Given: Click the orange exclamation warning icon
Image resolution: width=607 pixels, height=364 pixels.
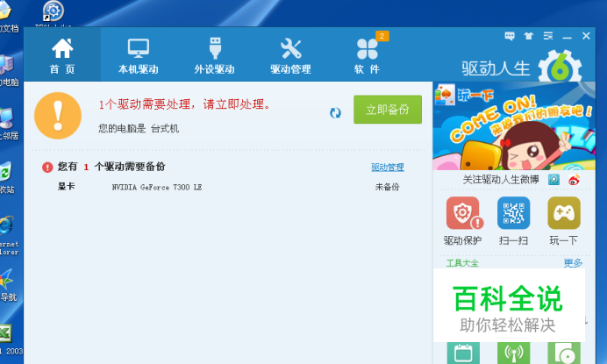Looking at the screenshot, I should 58,116.
